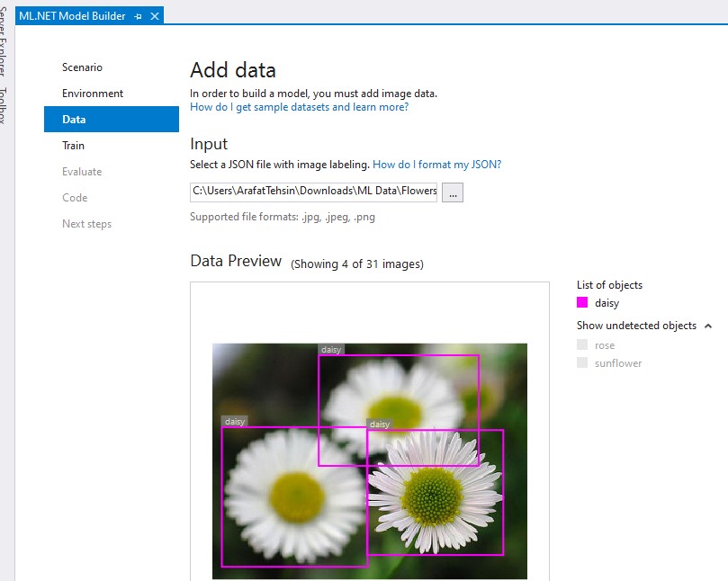The image size is (728, 581).
Task: Go to the Scenario step
Action: pyautogui.click(x=82, y=67)
